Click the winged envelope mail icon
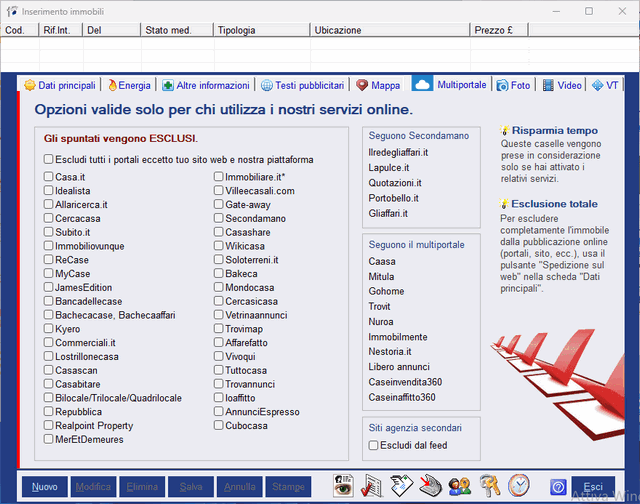Screen dimensions: 640x504 click(402, 486)
